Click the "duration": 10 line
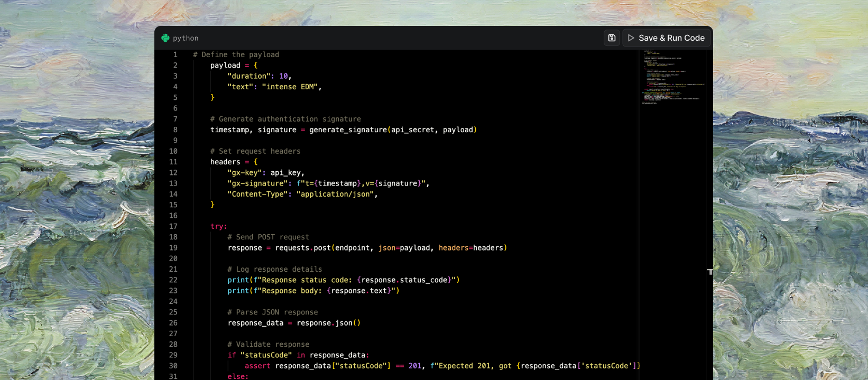Screen dimensions: 868x380 click(x=260, y=76)
